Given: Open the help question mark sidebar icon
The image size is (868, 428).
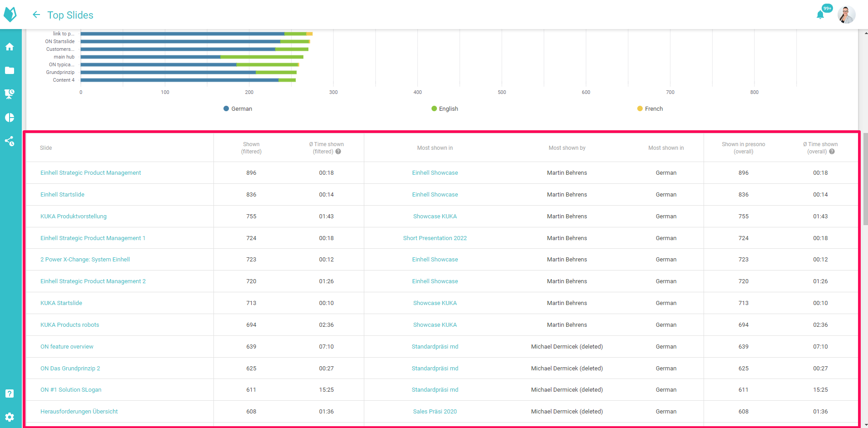Looking at the screenshot, I should point(10,394).
